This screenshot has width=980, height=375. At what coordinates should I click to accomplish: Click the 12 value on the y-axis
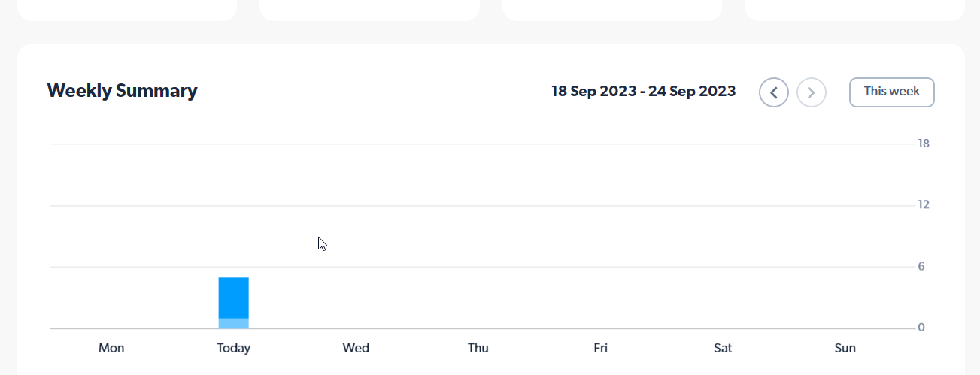point(924,205)
